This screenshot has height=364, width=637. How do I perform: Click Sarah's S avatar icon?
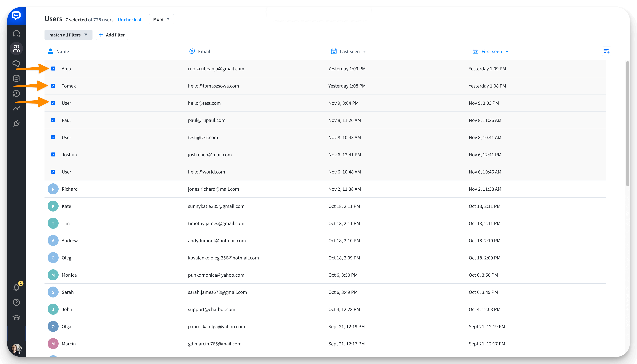53,292
